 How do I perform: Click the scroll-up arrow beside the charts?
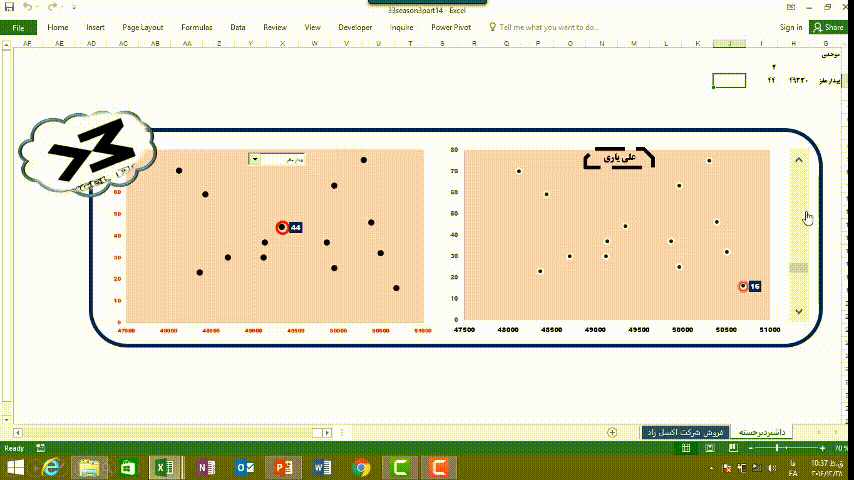click(x=798, y=159)
